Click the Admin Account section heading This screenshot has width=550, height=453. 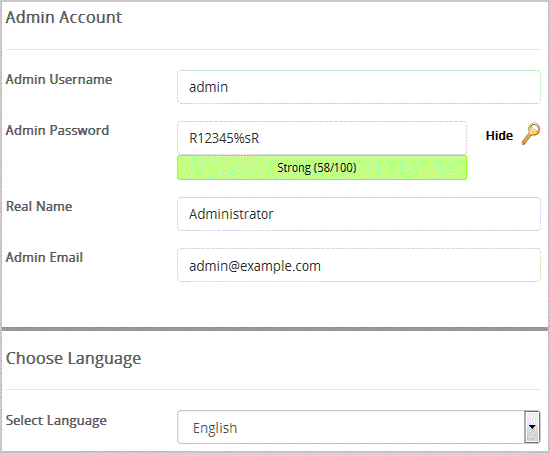pyautogui.click(x=63, y=17)
